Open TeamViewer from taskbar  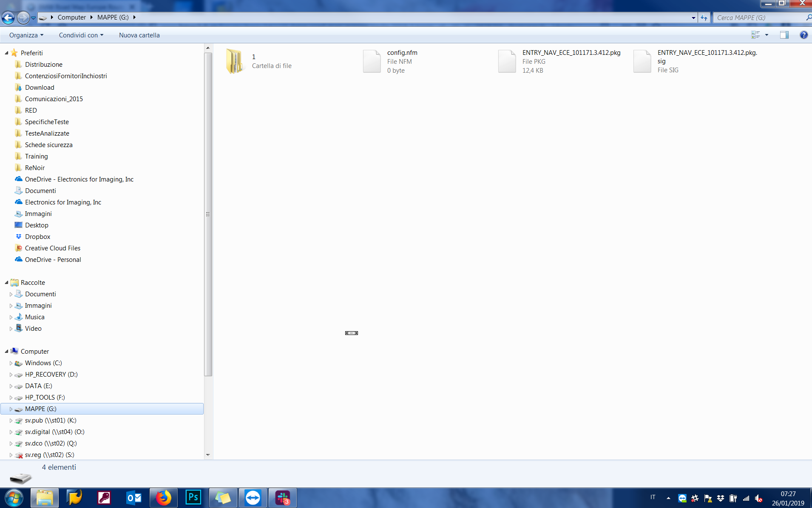click(253, 497)
